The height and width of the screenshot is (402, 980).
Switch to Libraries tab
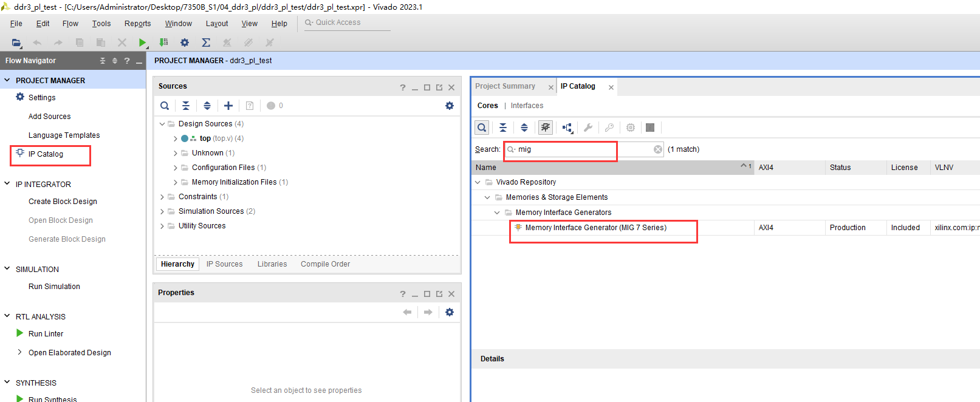click(272, 264)
